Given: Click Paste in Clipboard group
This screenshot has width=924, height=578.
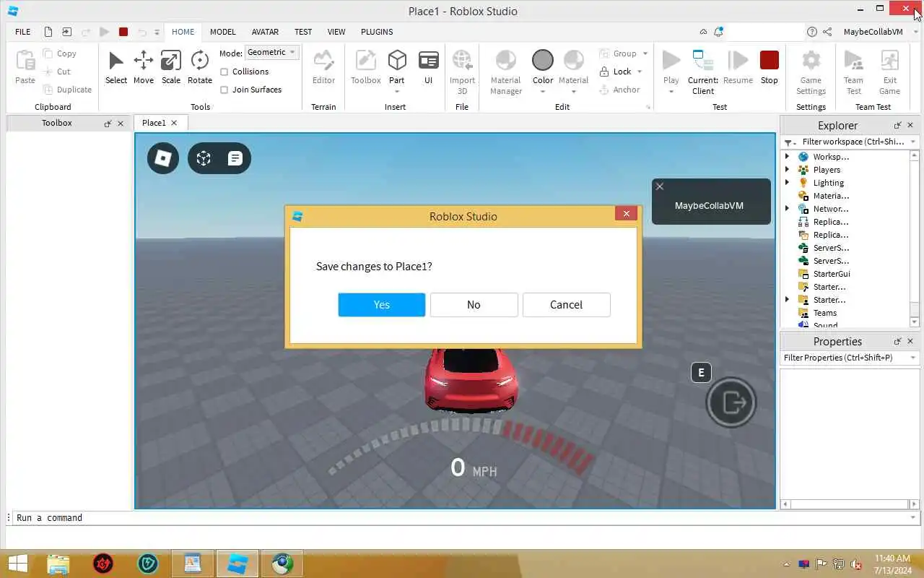Looking at the screenshot, I should click(25, 67).
